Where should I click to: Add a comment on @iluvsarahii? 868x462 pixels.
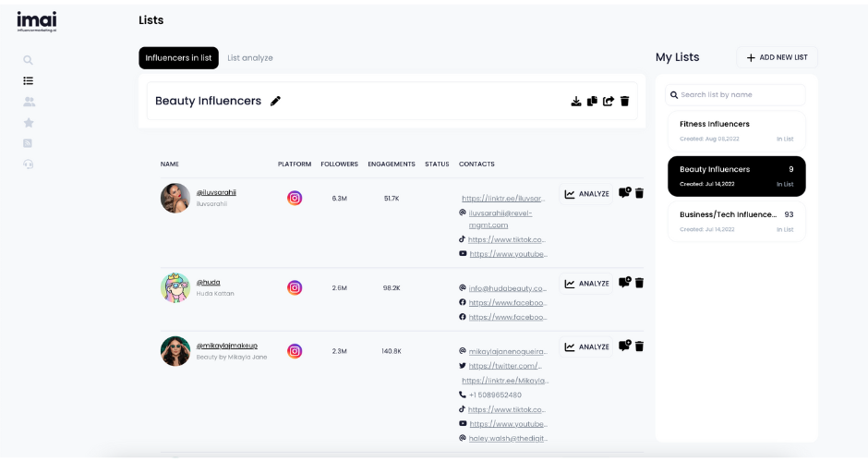click(x=624, y=193)
